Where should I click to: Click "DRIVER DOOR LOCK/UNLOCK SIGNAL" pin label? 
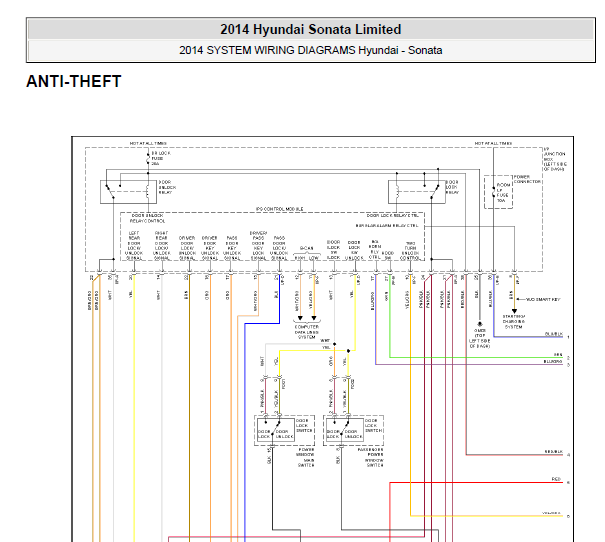(x=187, y=248)
